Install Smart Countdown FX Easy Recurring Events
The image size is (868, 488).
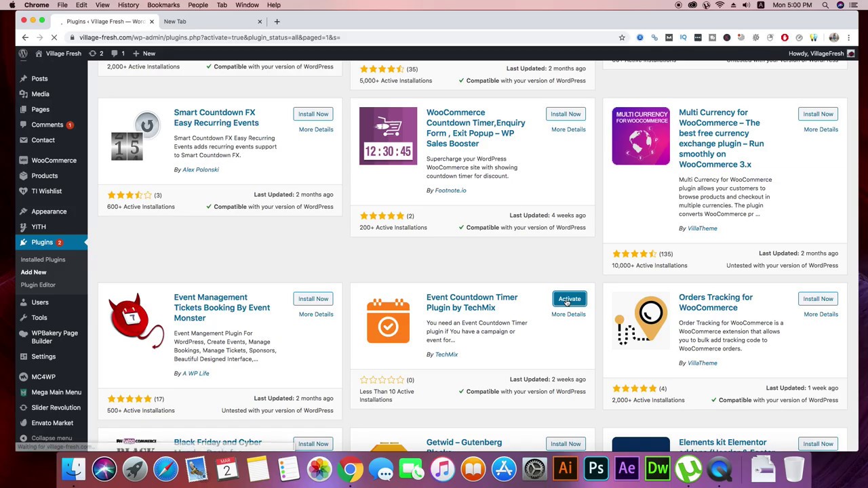click(x=313, y=114)
